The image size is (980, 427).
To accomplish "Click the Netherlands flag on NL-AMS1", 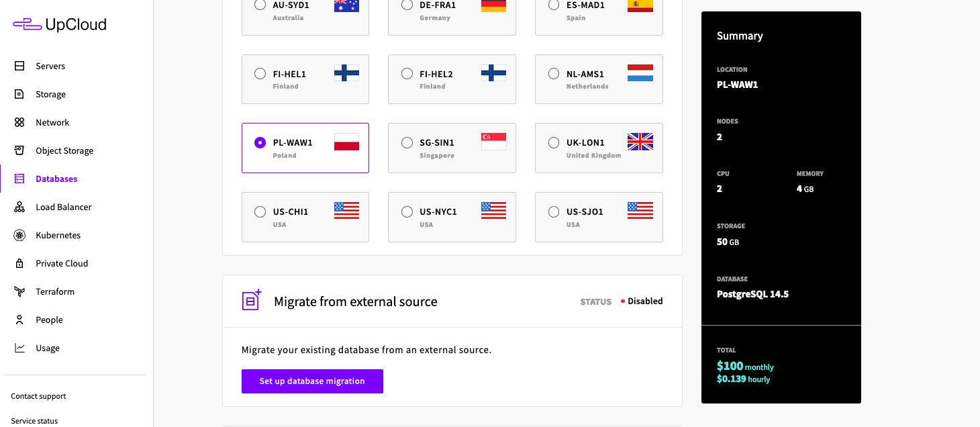I will 640,73.
